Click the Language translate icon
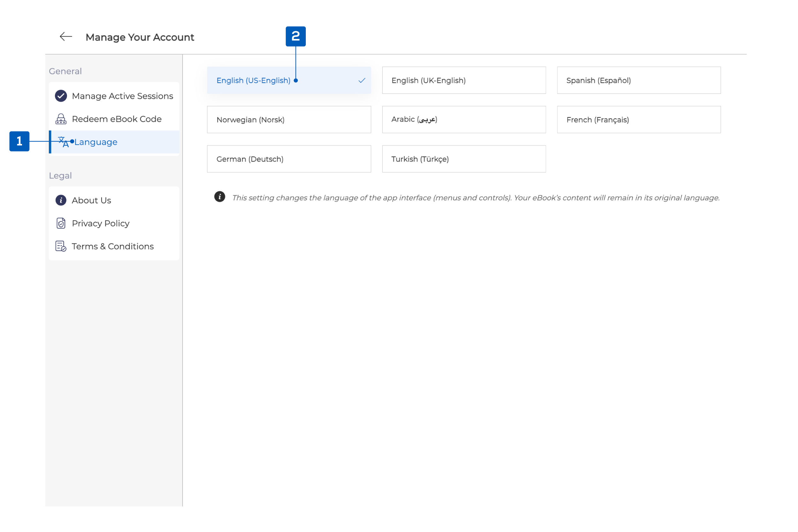Image resolution: width=798 pixels, height=532 pixels. coord(64,142)
